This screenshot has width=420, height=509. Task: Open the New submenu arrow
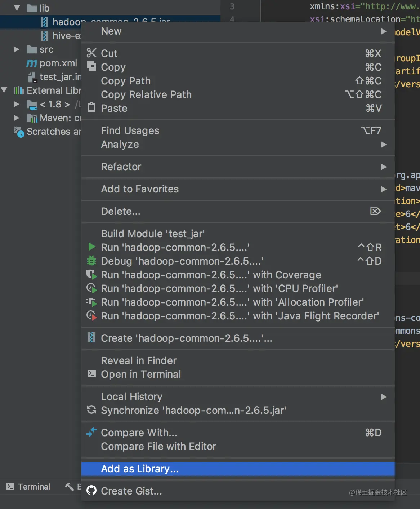tap(384, 31)
